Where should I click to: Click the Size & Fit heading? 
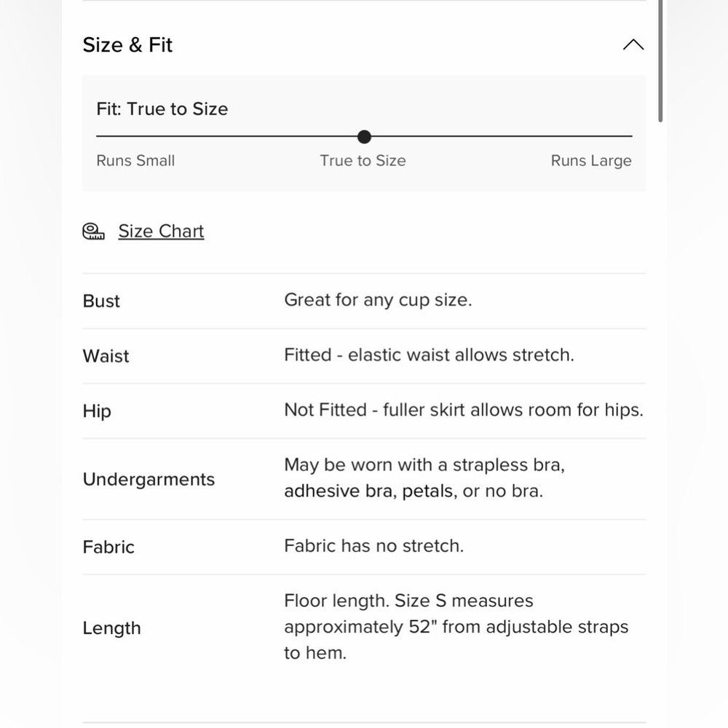(x=127, y=45)
